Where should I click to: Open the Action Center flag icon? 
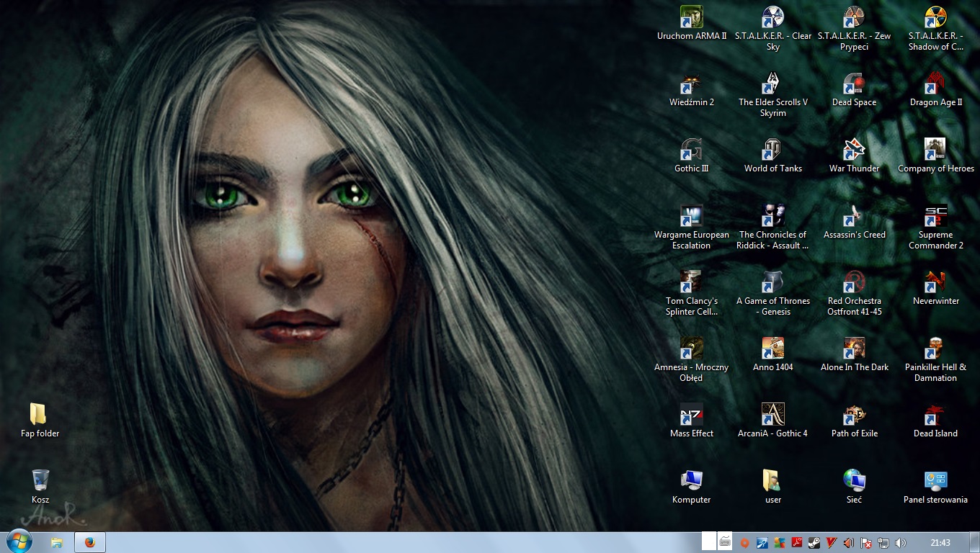tap(866, 543)
